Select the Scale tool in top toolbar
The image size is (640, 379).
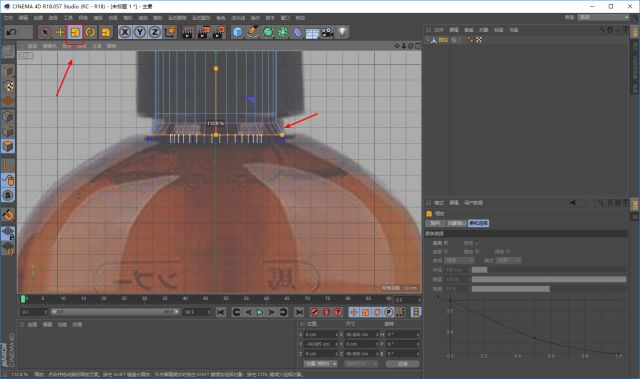coord(75,32)
